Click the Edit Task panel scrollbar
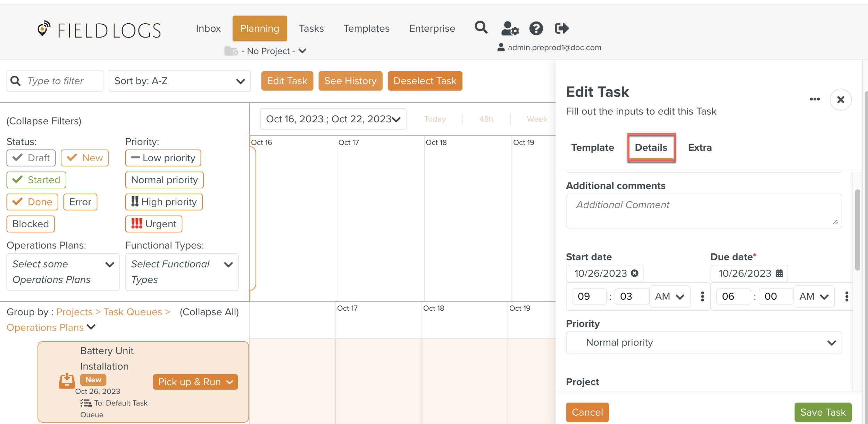The width and height of the screenshot is (868, 424). point(857,229)
